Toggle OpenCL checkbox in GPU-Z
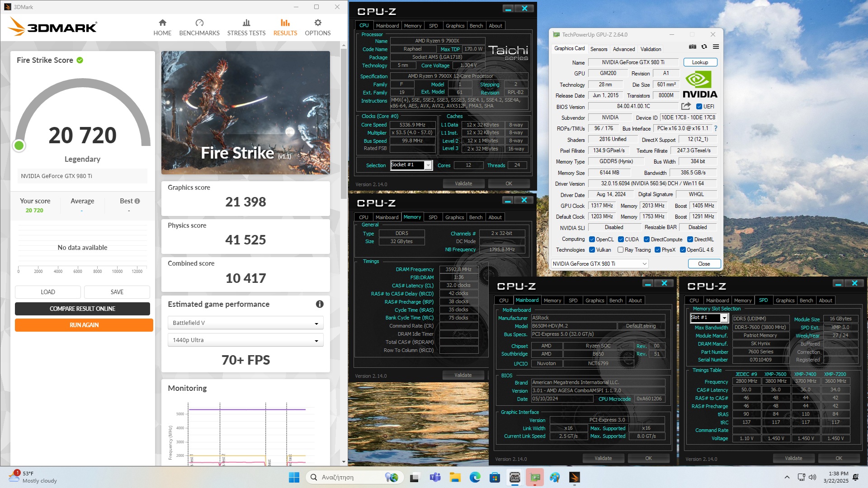868x488 pixels. click(592, 239)
